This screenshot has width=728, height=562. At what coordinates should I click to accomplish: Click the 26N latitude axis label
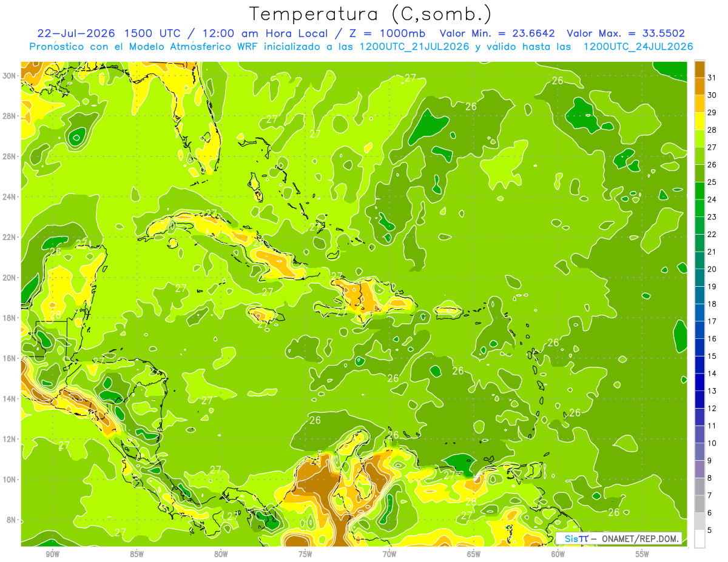[x=10, y=156]
